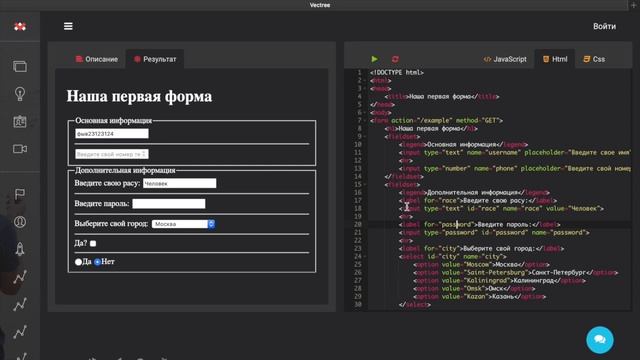Click the Введите пароль label
640x360 pixels.
[x=102, y=204]
